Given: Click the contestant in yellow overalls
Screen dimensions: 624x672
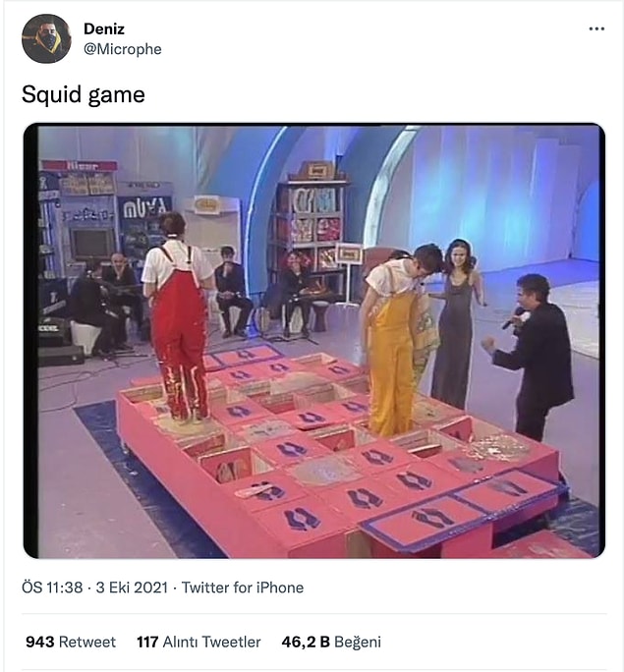Looking at the screenshot, I should click(396, 341).
